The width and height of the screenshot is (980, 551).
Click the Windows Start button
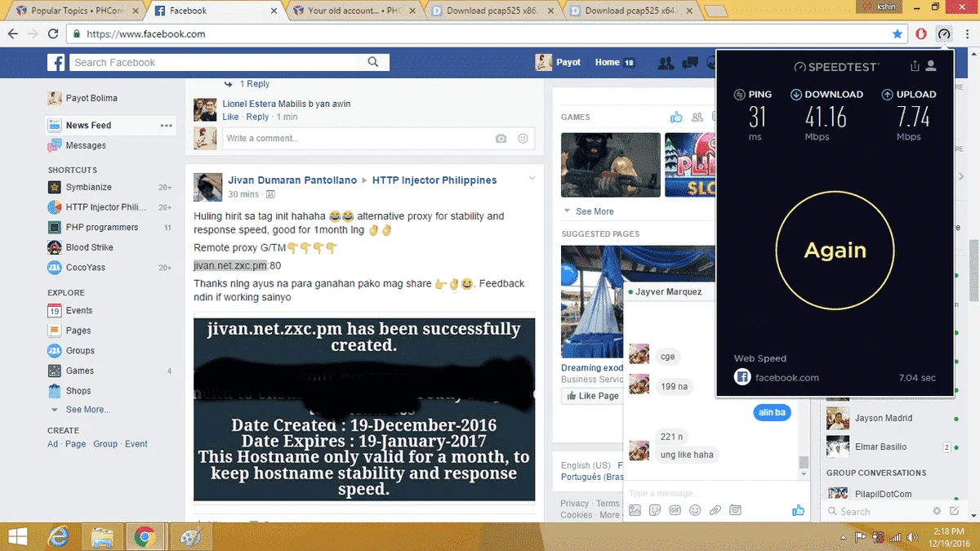(x=16, y=536)
